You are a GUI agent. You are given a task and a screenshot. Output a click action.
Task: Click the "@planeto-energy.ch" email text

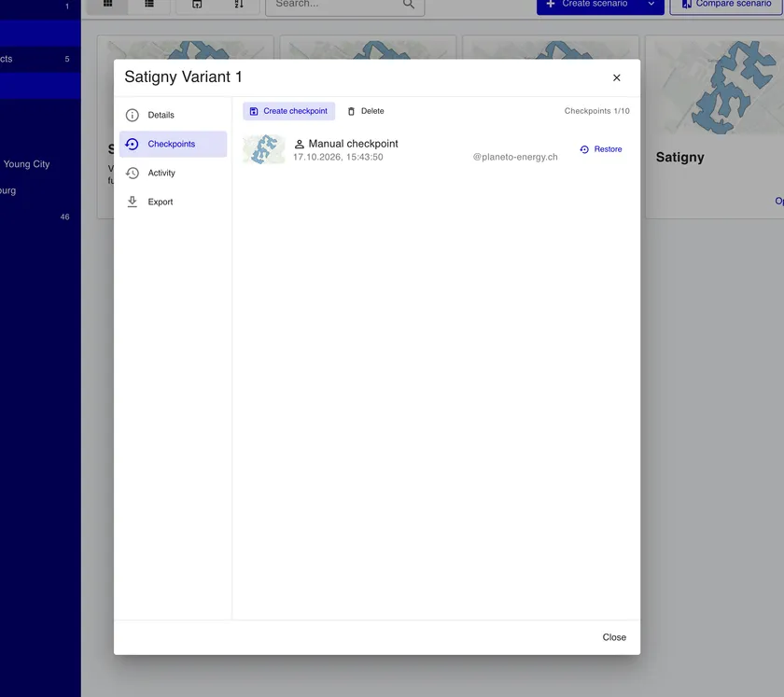(515, 157)
